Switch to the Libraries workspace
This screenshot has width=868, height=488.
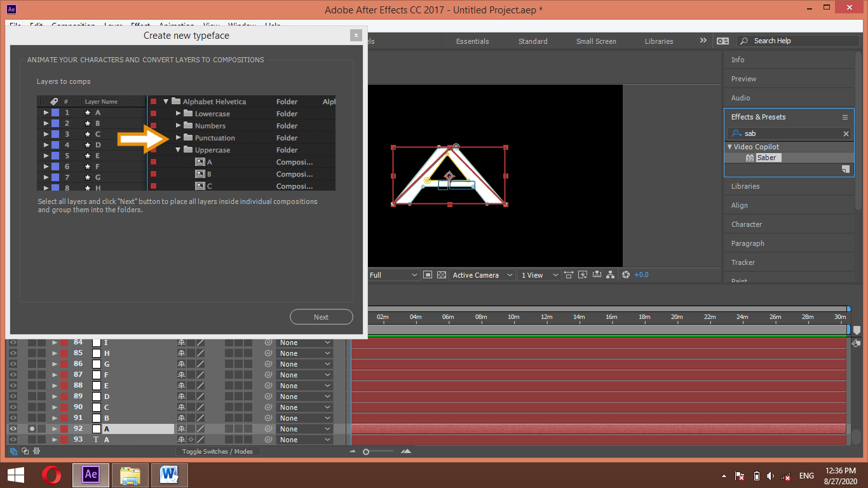(x=658, y=41)
